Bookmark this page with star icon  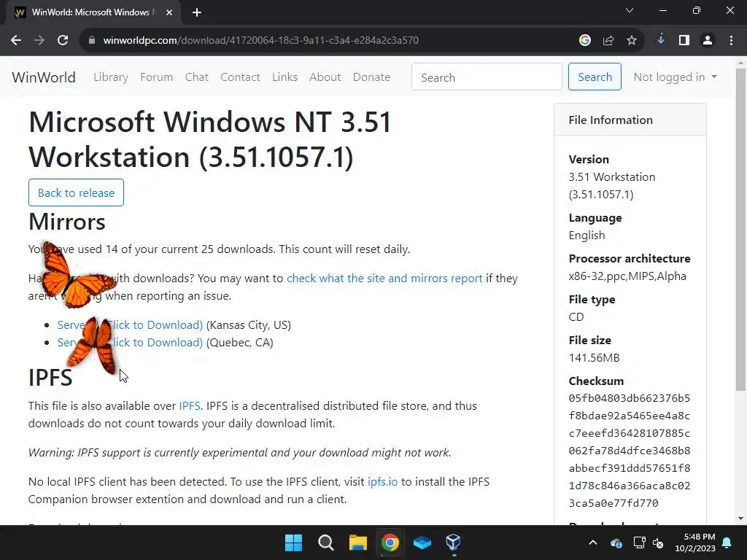pos(632,41)
